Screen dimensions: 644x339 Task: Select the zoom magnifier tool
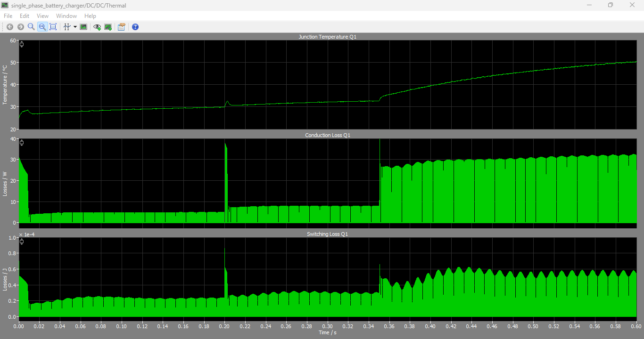click(31, 27)
